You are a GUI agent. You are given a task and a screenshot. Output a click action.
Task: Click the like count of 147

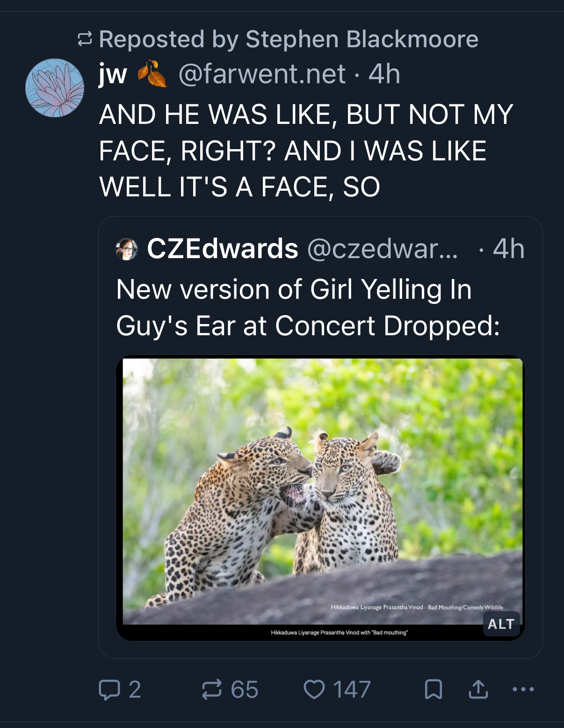[352, 690]
